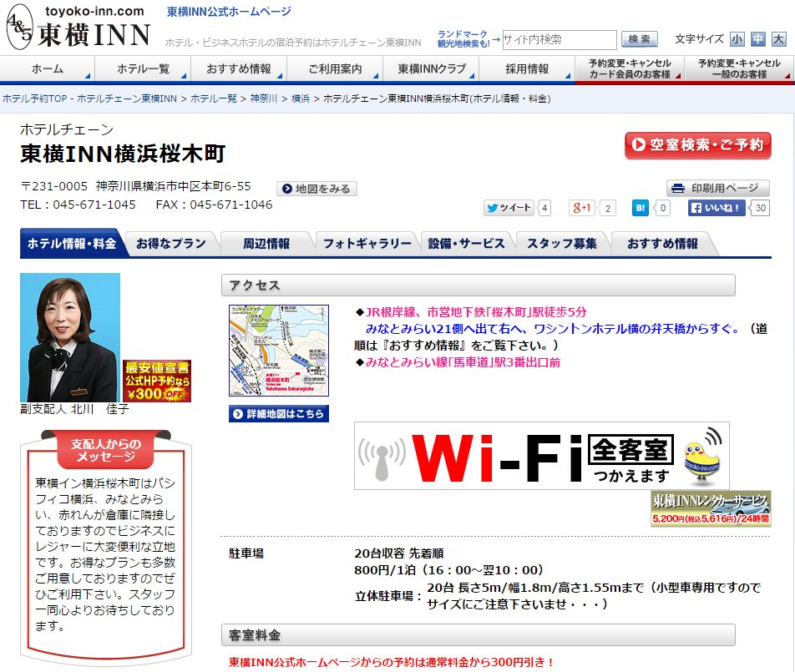The height and width of the screenshot is (672, 795).
Task: Click the みなとみらい線「馬車道」駅3番出口前 text
Action: click(463, 362)
